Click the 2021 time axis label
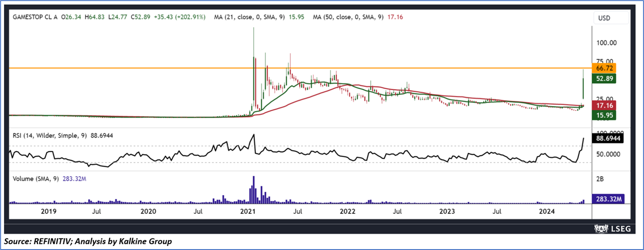The width and height of the screenshot is (644, 250). [248, 212]
